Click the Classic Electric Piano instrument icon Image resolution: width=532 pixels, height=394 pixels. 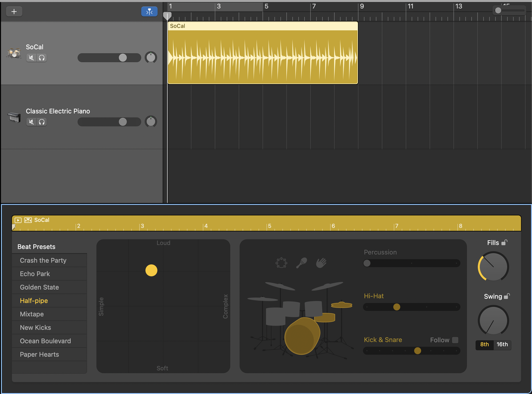pos(14,117)
